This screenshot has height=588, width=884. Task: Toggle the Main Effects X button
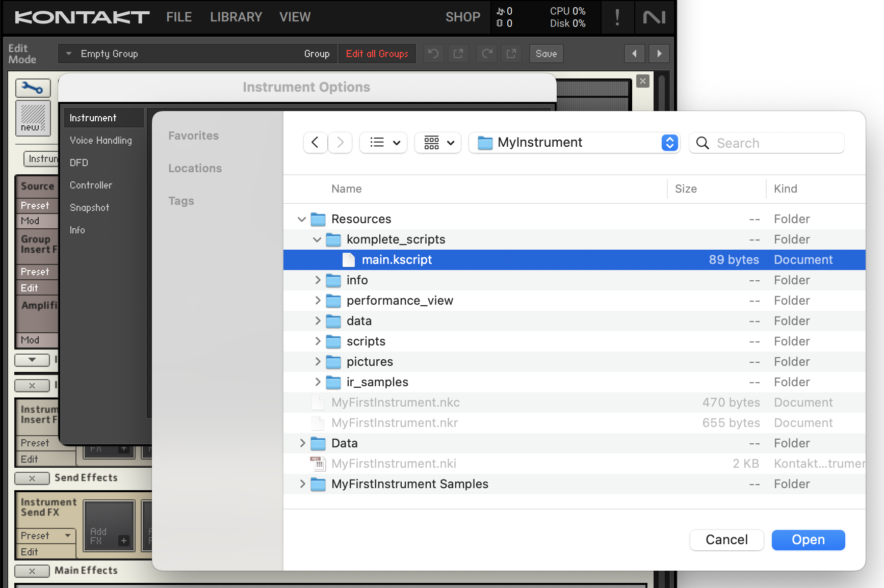[x=32, y=571]
